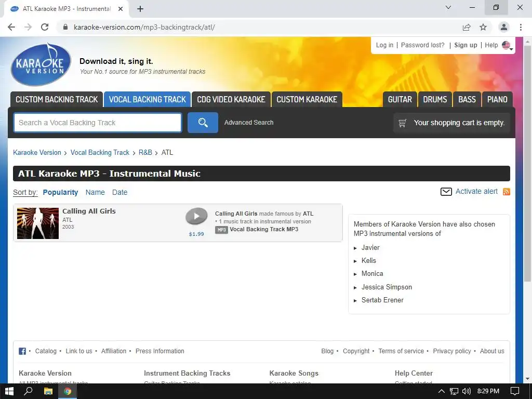This screenshot has height=399, width=532.
Task: Open the US flag language selector
Action: pos(507,45)
